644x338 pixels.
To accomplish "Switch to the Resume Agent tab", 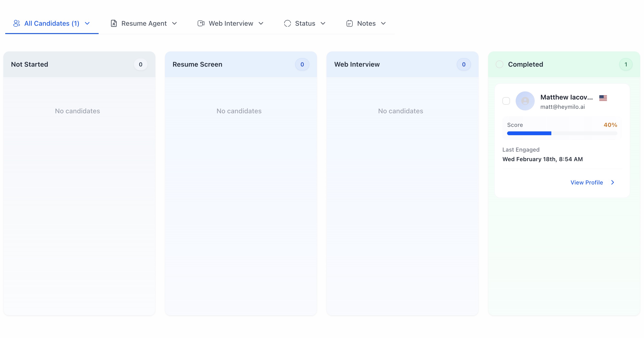I will [144, 23].
